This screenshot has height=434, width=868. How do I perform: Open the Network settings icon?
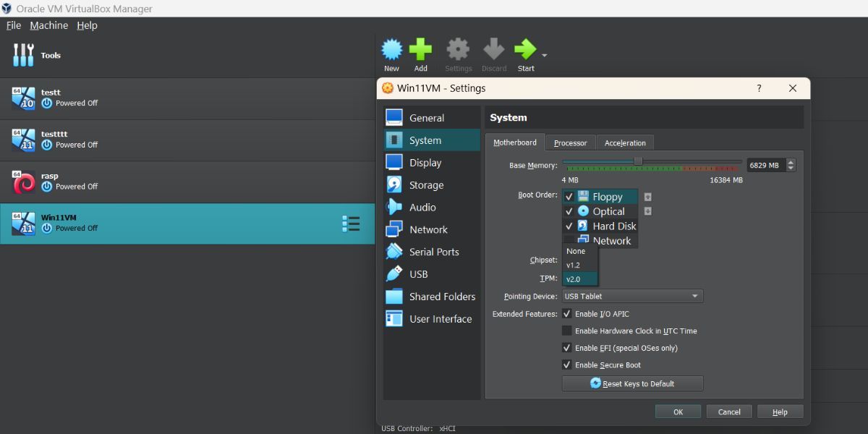coord(394,229)
